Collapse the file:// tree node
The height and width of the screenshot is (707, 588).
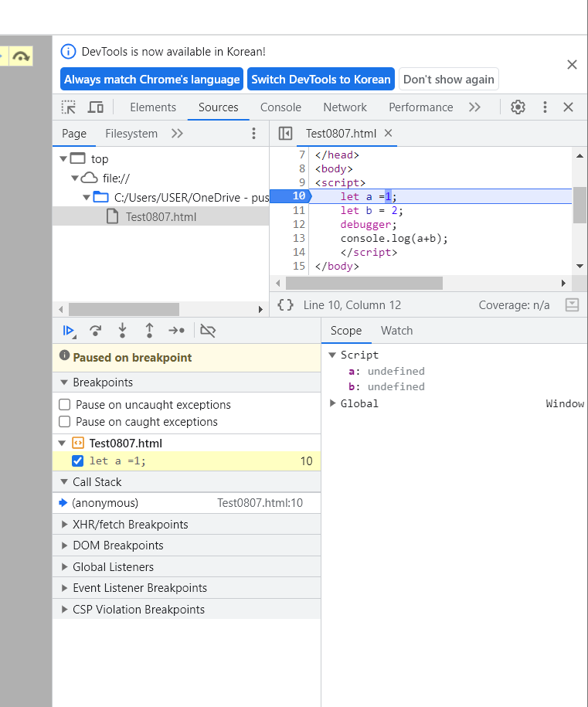pyautogui.click(x=75, y=178)
